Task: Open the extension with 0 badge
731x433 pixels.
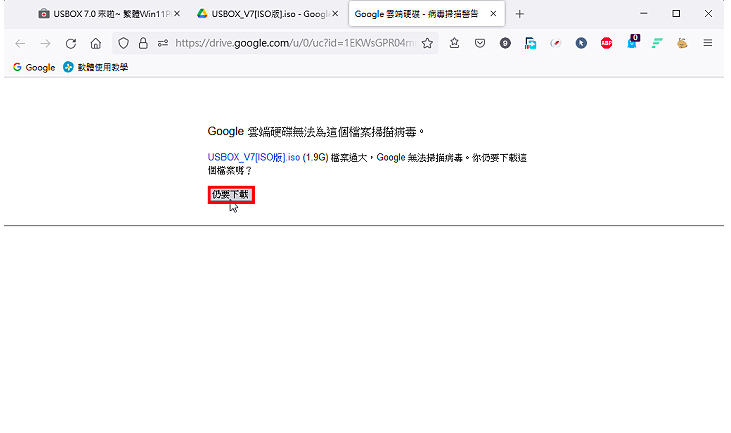Action: (x=633, y=42)
